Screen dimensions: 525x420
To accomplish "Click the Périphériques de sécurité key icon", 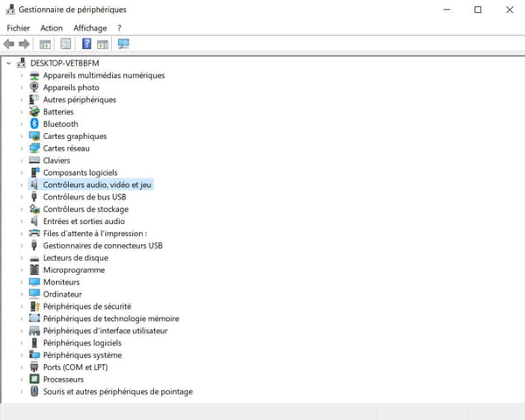I will 34,306.
